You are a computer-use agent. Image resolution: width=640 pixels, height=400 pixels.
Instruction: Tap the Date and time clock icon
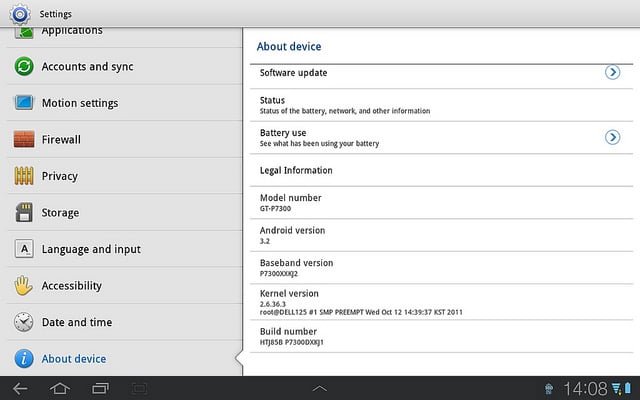(24, 322)
